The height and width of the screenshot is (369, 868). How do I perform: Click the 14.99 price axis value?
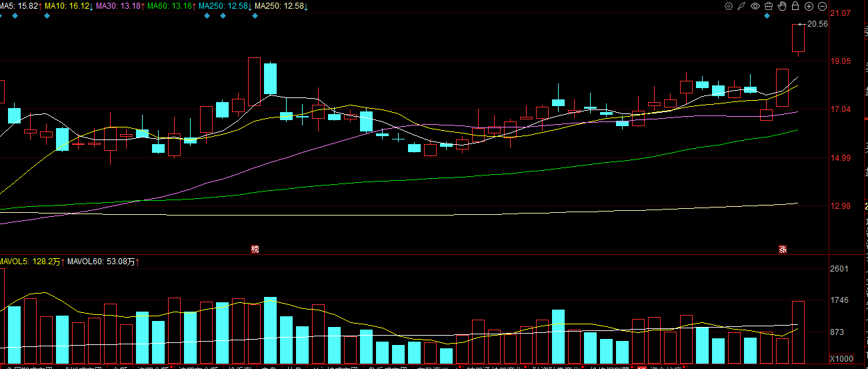click(841, 158)
